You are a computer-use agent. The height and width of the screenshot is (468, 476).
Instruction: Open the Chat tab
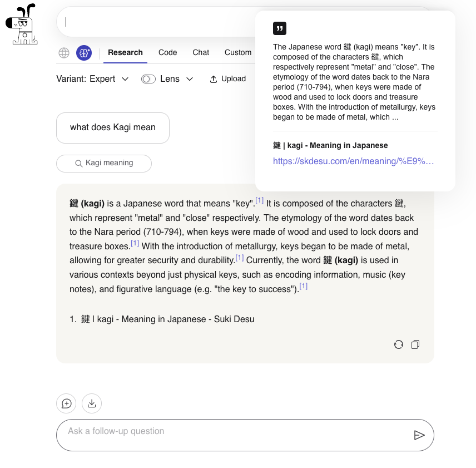click(x=201, y=52)
